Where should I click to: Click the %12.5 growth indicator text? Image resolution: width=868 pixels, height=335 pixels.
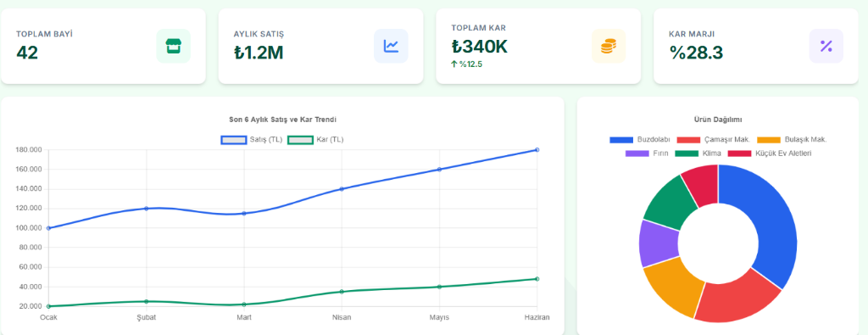coord(470,64)
